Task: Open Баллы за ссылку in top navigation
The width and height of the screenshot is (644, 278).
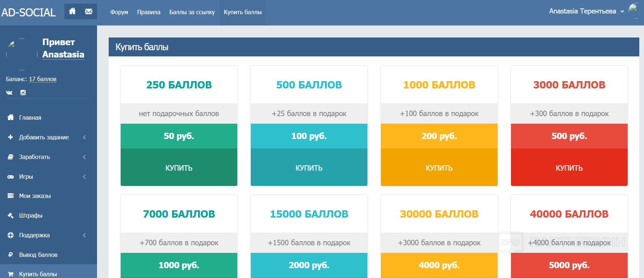Action: (x=192, y=12)
